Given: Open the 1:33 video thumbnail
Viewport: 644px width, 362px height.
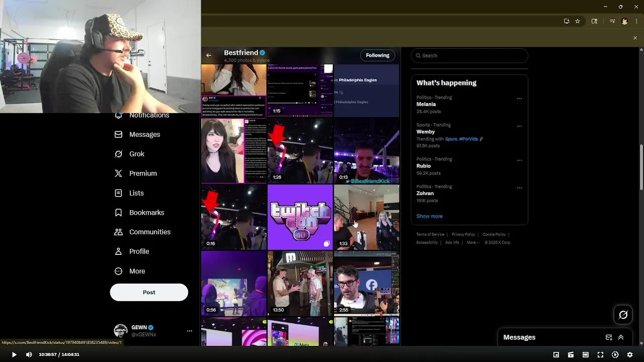Looking at the screenshot, I should [x=367, y=217].
